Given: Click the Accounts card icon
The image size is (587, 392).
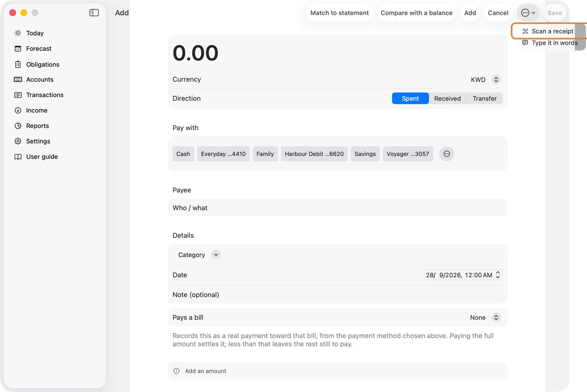Looking at the screenshot, I should point(18,80).
